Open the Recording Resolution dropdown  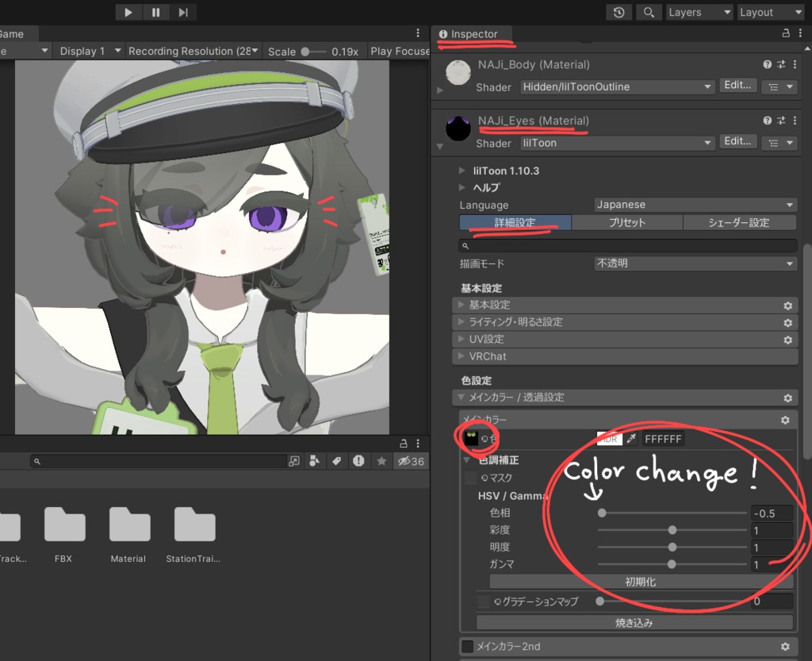click(x=193, y=51)
